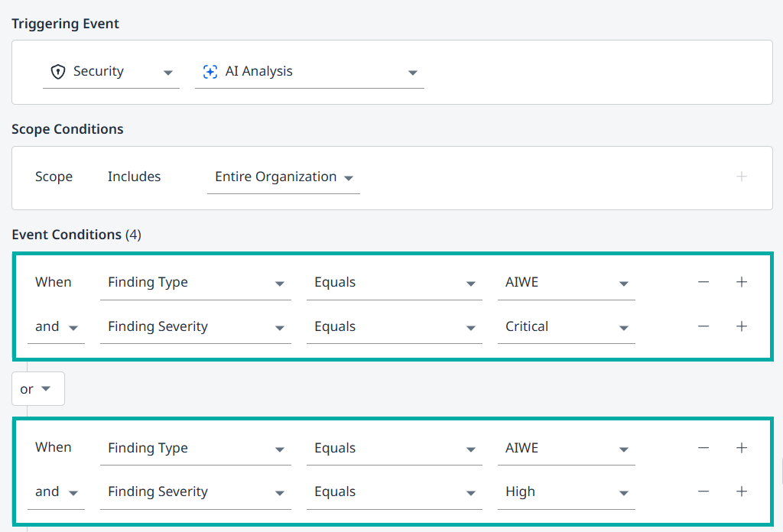Open the Security triggering event dropdown

click(111, 72)
